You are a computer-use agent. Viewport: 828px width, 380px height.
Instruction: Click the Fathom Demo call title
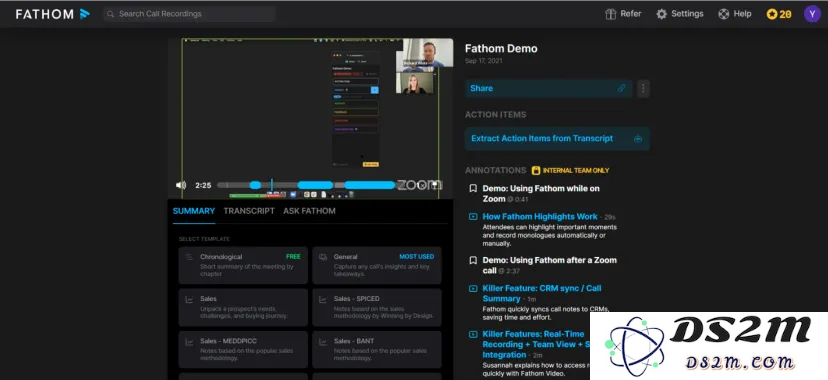coord(501,49)
